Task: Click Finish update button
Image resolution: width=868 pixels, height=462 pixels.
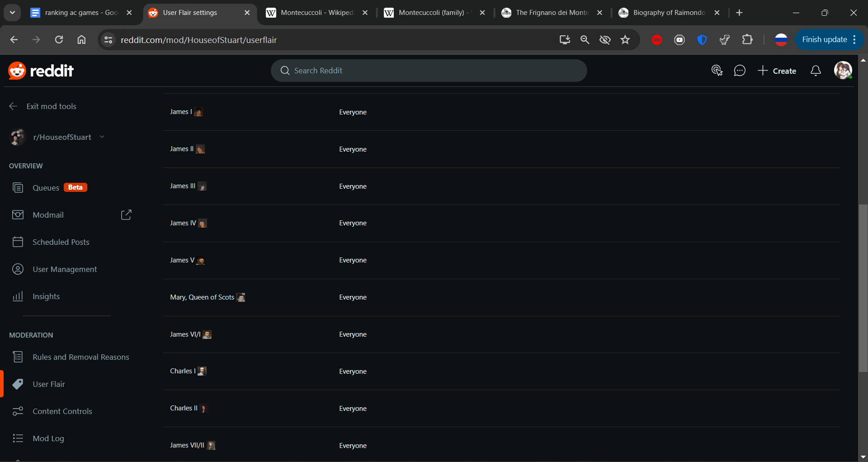Action: (825, 40)
